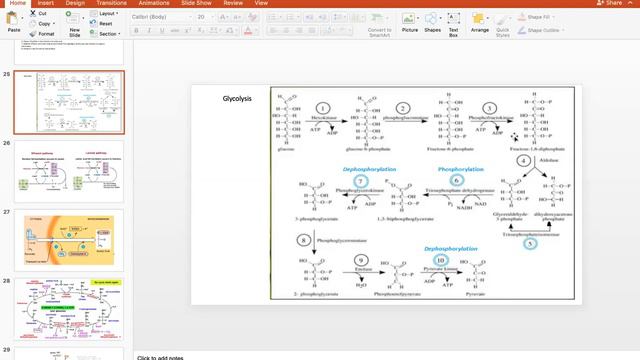Image resolution: width=640 pixels, height=360 pixels.
Task: Click the clear formatting eraser icon
Action: (x=252, y=17)
